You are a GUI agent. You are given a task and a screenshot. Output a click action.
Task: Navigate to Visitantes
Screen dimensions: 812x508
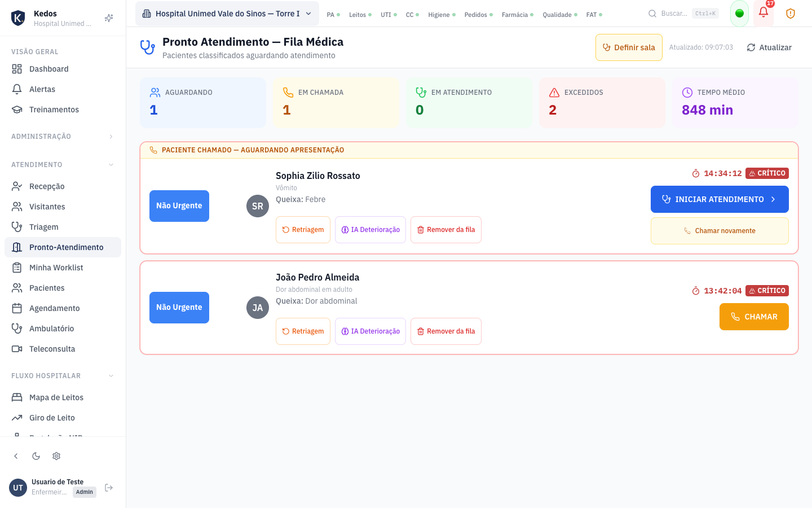point(63,207)
